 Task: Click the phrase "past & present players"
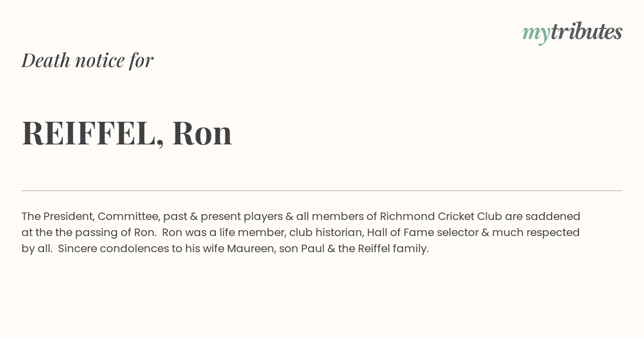[223, 216]
